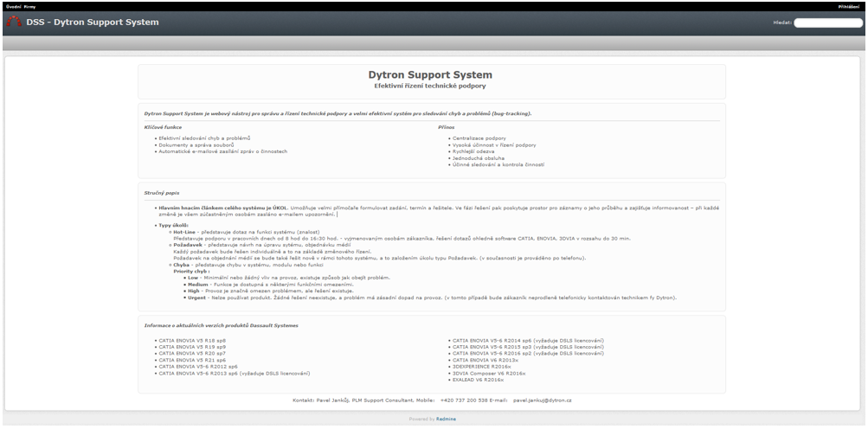Click the red DSS logo icon
This screenshot has height=429, width=868.
[14, 22]
